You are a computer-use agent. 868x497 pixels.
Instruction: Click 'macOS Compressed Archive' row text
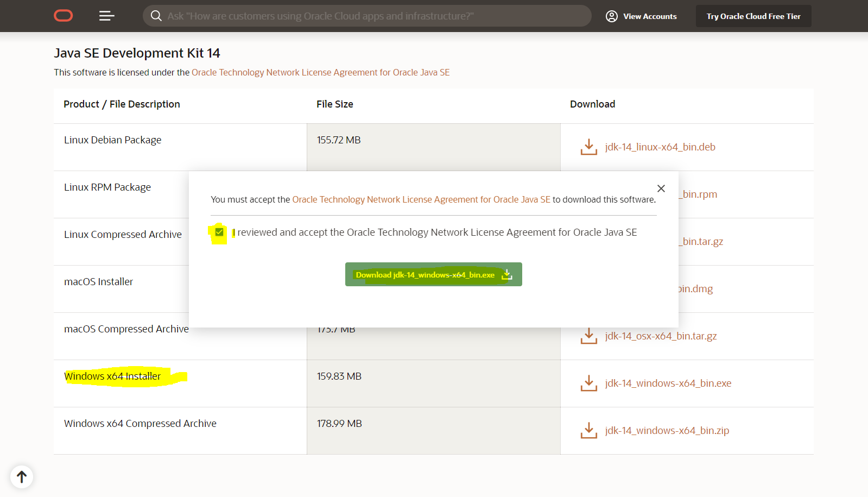pos(126,329)
